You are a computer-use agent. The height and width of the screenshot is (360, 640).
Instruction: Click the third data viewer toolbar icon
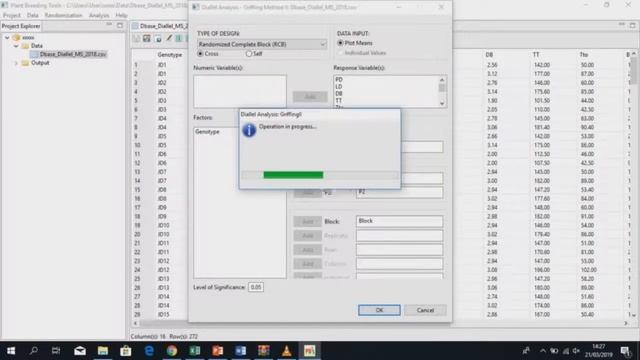[x=158, y=38]
